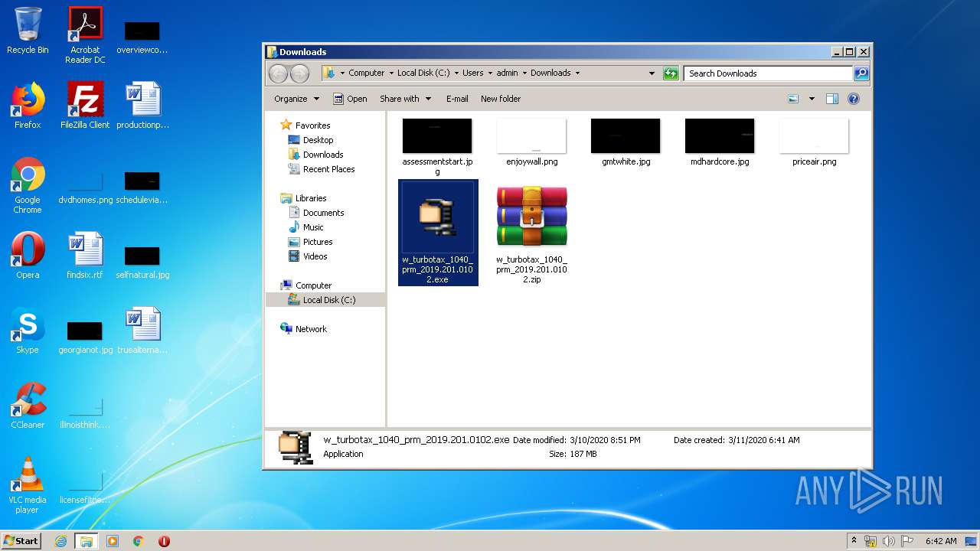This screenshot has height=551, width=980.
Task: Open address bar history dropdown
Action: [x=652, y=73]
